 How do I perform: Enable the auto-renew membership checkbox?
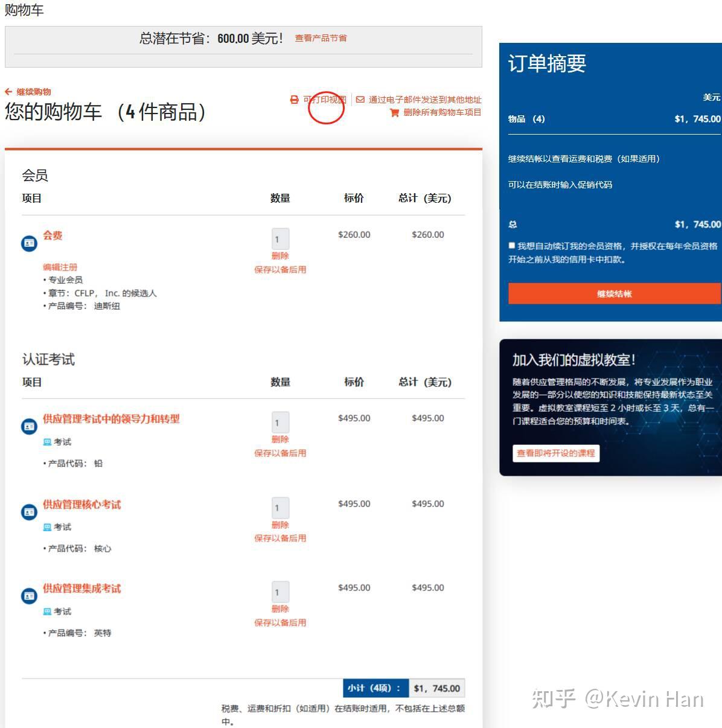tap(512, 246)
